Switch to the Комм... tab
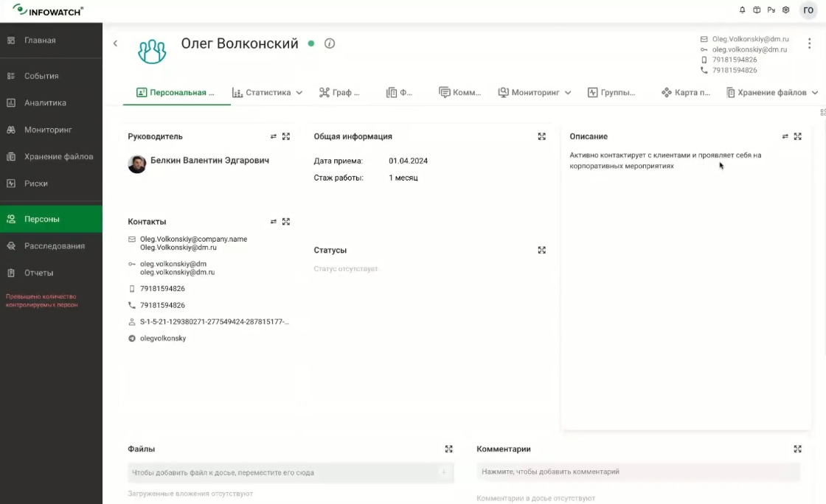This screenshot has width=826, height=504. (460, 93)
